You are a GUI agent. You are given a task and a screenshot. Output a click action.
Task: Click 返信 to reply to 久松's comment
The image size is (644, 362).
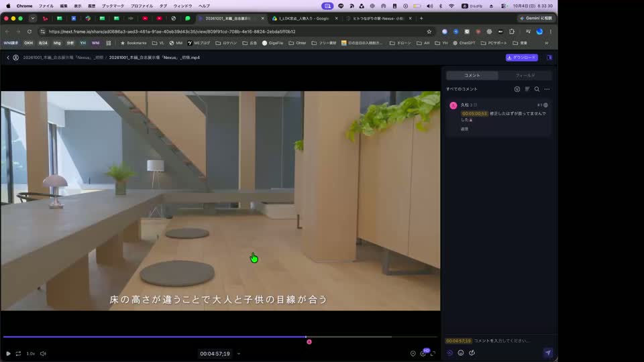coord(464,129)
